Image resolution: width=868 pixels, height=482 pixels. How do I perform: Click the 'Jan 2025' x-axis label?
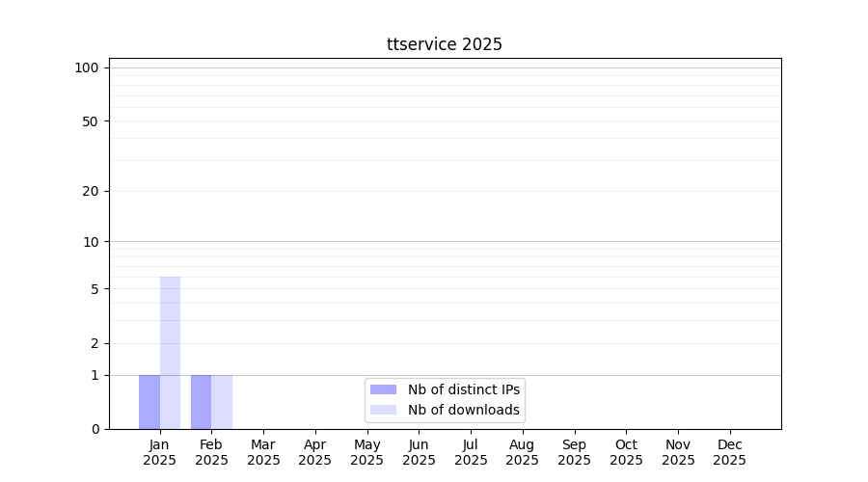click(159, 452)
